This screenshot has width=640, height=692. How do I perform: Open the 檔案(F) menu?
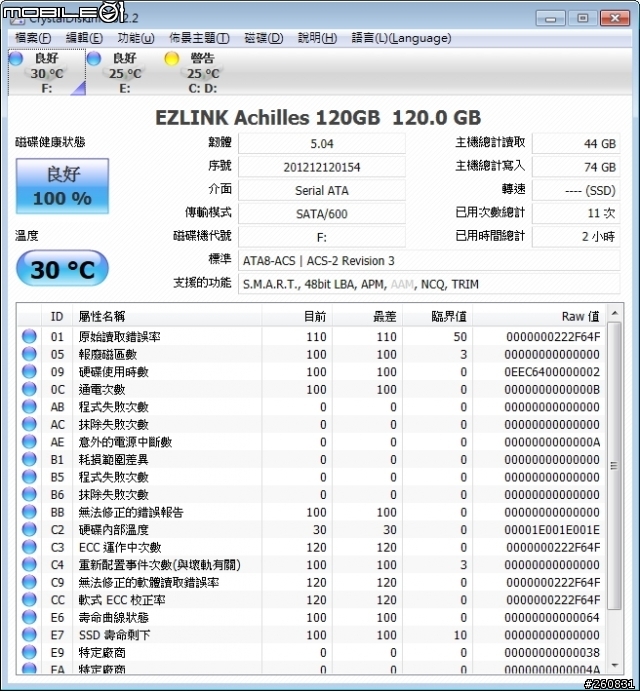coord(33,38)
